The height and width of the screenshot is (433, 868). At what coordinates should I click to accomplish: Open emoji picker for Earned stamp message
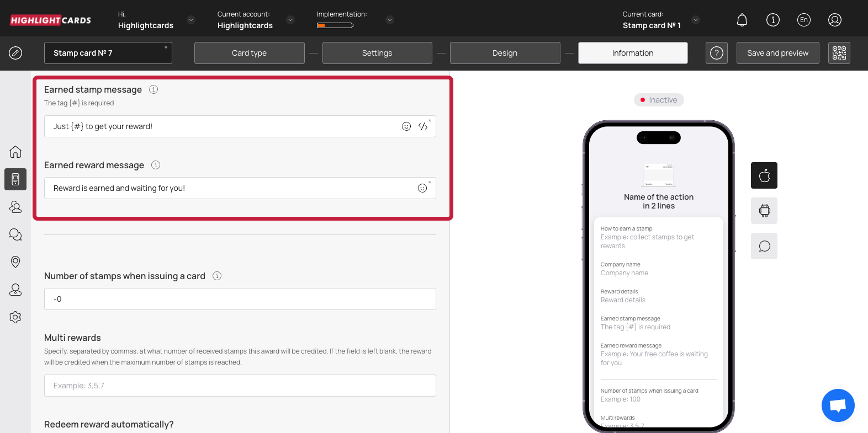[406, 126]
